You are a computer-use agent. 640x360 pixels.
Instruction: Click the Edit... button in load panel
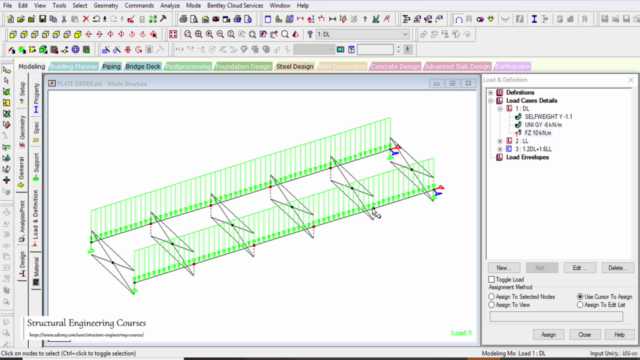click(x=580, y=268)
